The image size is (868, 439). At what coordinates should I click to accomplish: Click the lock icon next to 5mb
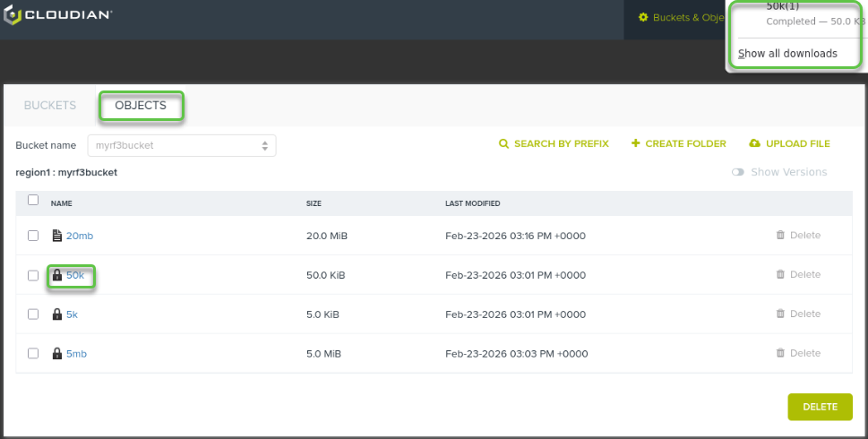coord(57,354)
